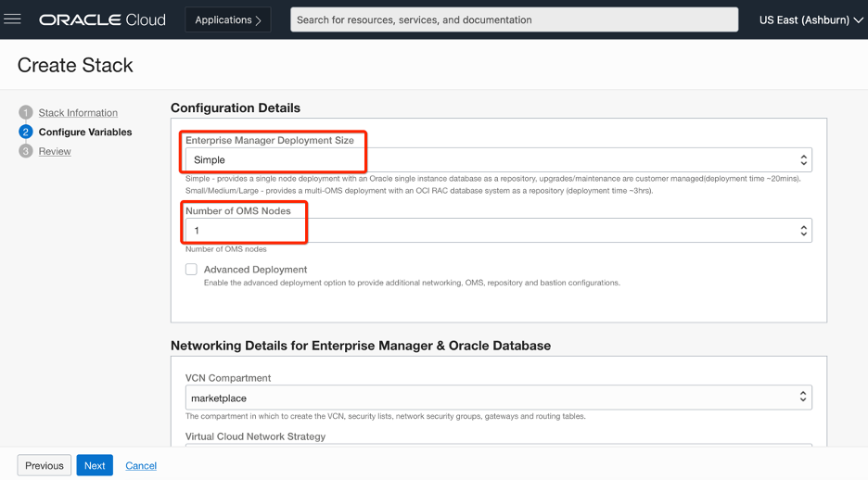Click the OMS Nodes dropdown arrows
The height and width of the screenshot is (480, 868).
point(803,231)
